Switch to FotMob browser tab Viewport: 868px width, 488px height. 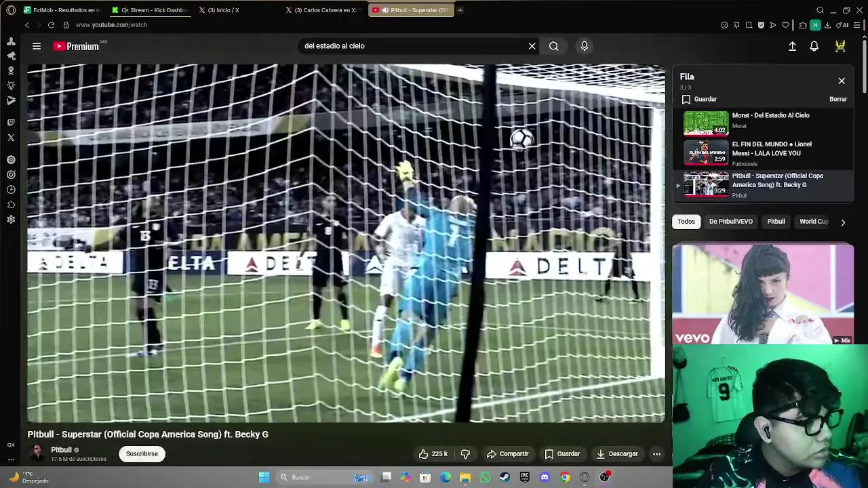tap(61, 10)
